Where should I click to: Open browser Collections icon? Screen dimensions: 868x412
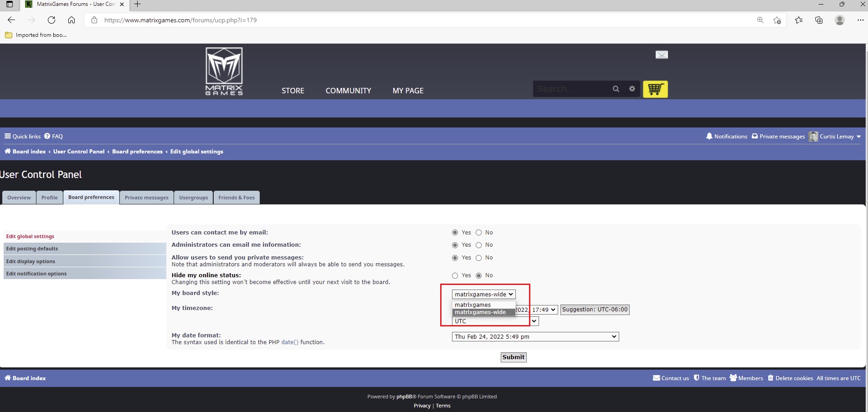pos(819,20)
